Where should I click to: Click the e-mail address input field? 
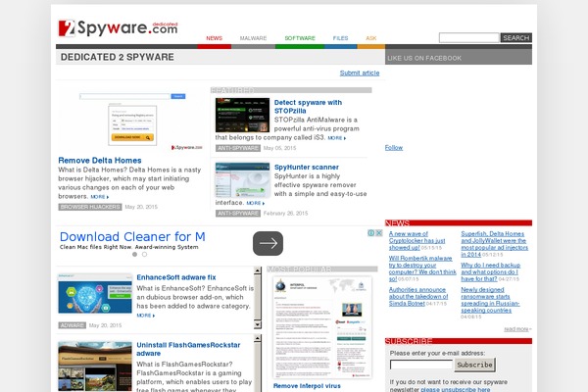click(421, 365)
